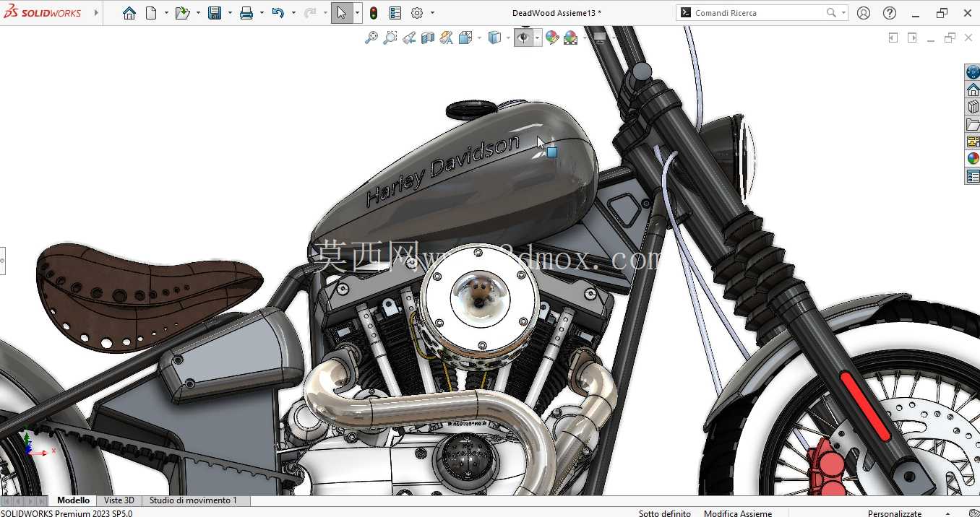Save the assembly with the floppy disk icon
Image resolution: width=980 pixels, height=517 pixels.
215,13
